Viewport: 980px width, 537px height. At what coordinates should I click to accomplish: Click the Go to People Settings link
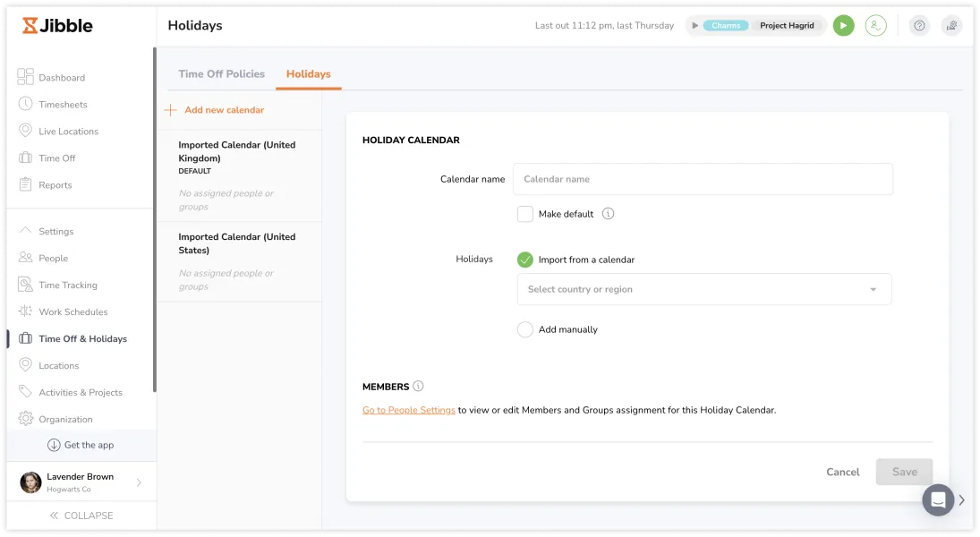coord(408,410)
